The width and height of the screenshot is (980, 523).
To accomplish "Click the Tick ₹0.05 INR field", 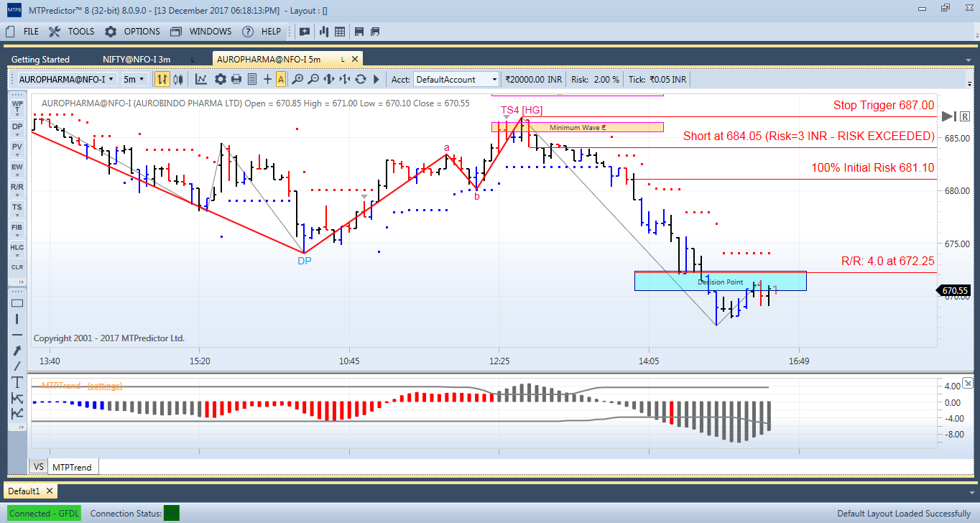I will pyautogui.click(x=657, y=80).
